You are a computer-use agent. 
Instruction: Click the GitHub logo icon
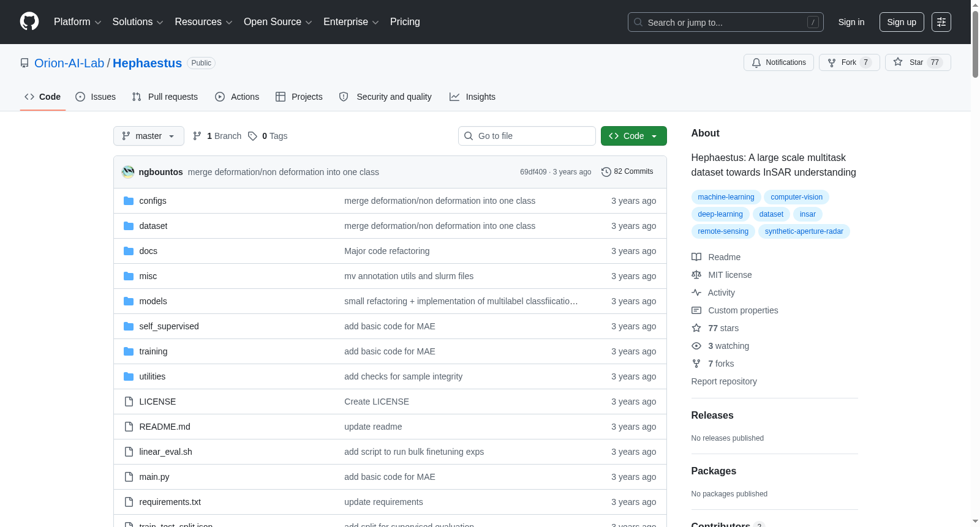pos(29,22)
